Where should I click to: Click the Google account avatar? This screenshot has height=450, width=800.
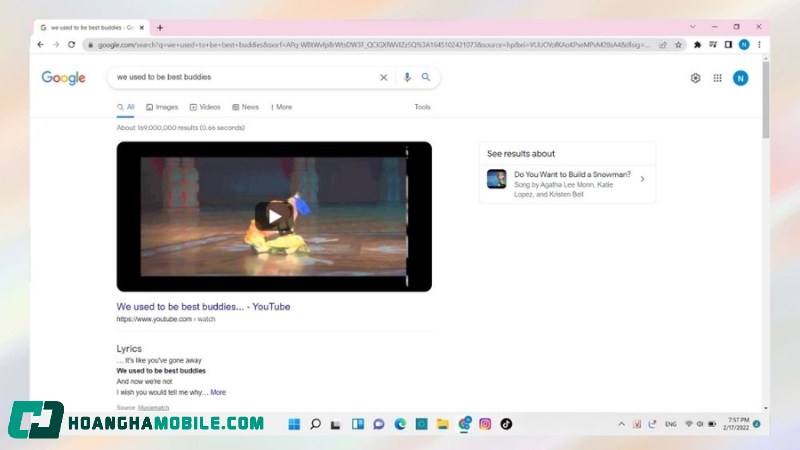click(740, 78)
